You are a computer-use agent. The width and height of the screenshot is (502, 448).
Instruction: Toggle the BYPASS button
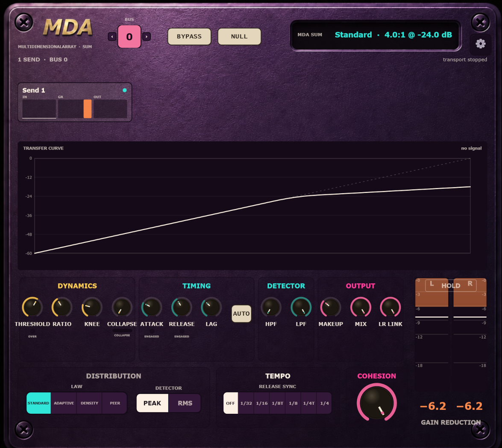tap(189, 36)
